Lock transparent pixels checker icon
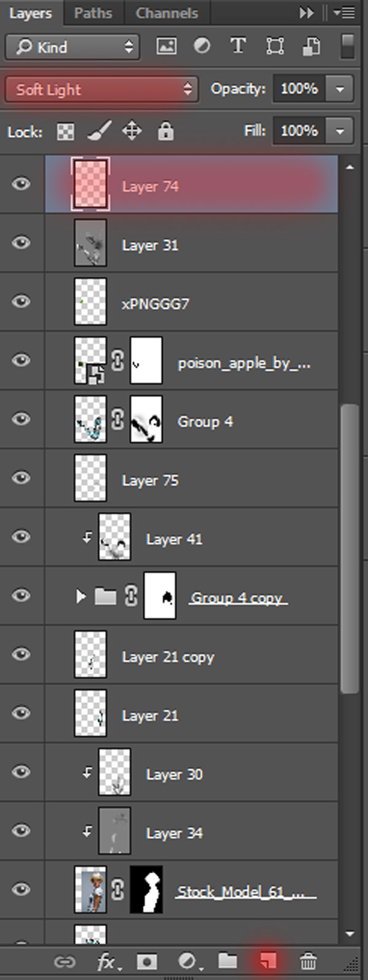368x980 pixels. (x=66, y=131)
